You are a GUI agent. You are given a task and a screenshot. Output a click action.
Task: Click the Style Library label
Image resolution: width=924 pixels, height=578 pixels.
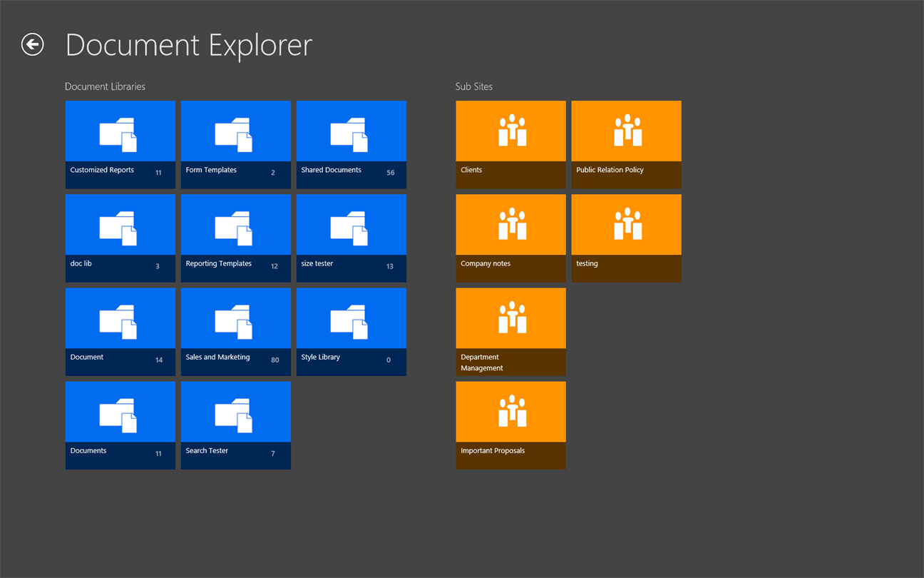pos(320,357)
